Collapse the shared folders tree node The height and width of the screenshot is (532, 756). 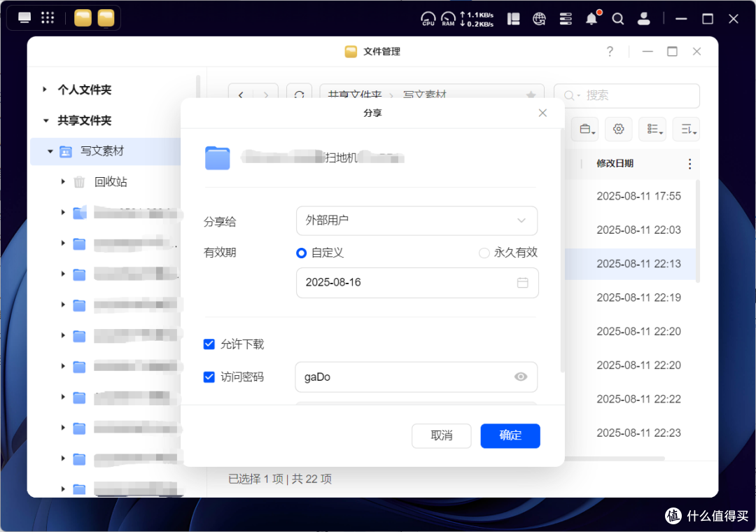(45, 120)
